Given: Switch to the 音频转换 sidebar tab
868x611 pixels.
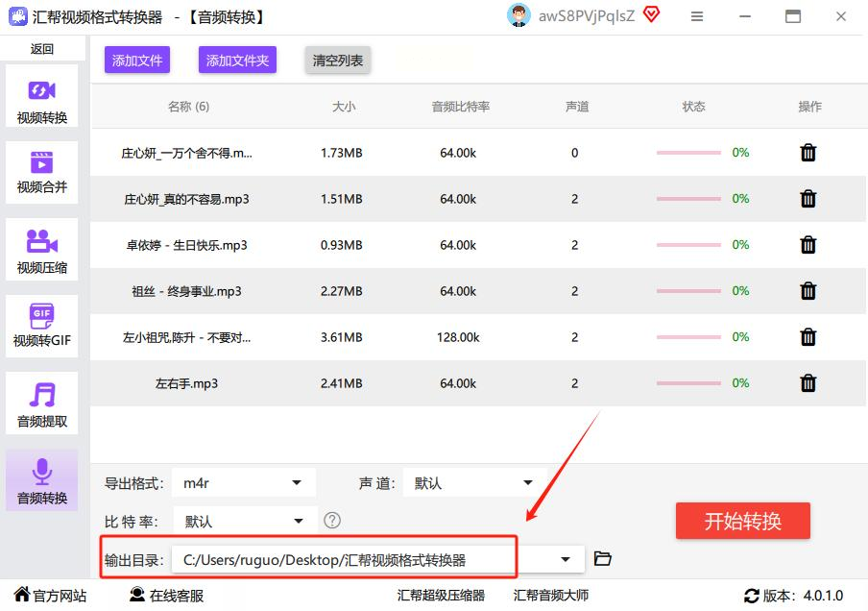Looking at the screenshot, I should pyautogui.click(x=41, y=480).
